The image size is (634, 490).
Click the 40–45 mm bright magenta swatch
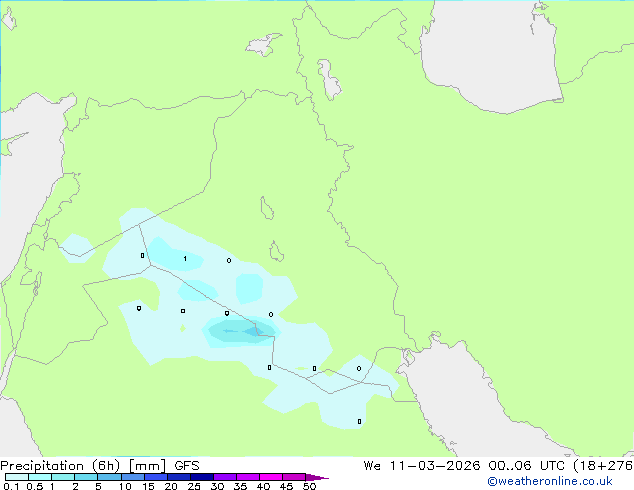[x=271, y=477]
